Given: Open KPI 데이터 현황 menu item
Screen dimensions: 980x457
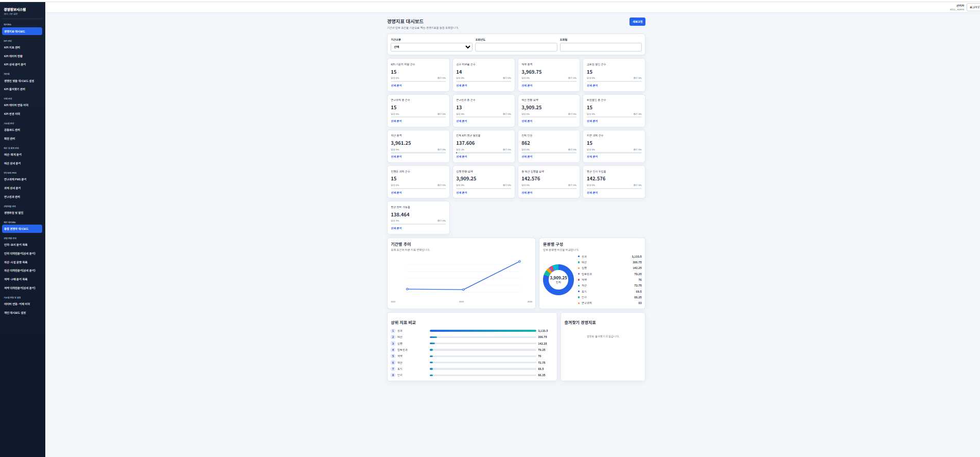Looking at the screenshot, I should click(22, 56).
